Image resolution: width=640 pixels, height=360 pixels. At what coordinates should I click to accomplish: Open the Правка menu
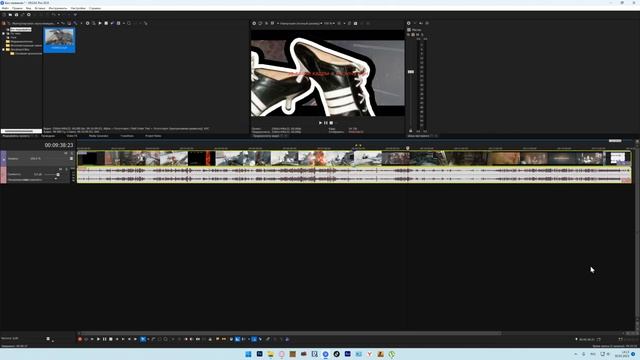tap(17, 8)
